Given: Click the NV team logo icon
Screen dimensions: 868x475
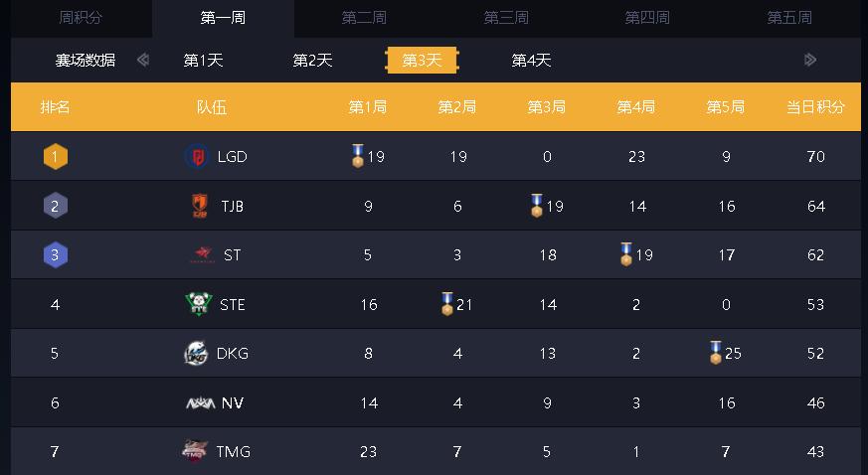Looking at the screenshot, I should tap(200, 402).
